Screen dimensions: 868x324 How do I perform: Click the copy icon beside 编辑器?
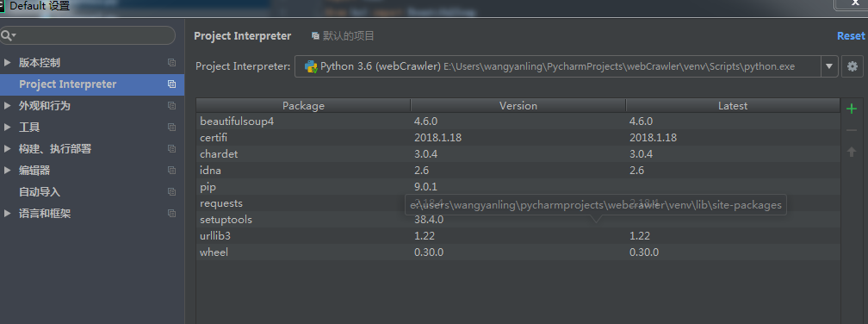[x=171, y=170]
